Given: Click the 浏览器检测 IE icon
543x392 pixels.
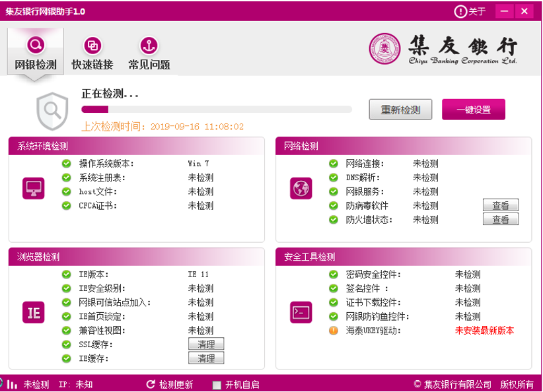Looking at the screenshot, I should point(34,312).
